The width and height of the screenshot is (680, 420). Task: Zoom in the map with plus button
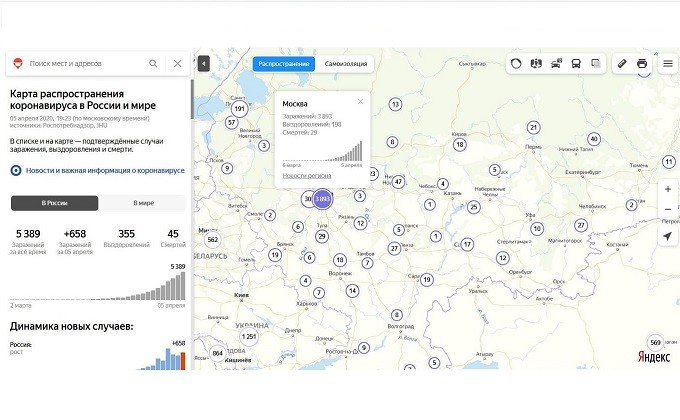(668, 189)
